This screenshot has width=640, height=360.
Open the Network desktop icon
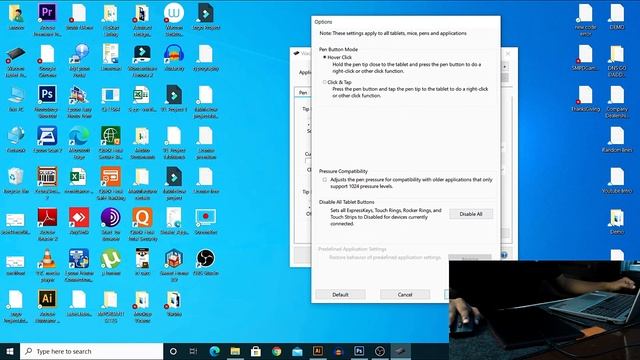click(16, 139)
